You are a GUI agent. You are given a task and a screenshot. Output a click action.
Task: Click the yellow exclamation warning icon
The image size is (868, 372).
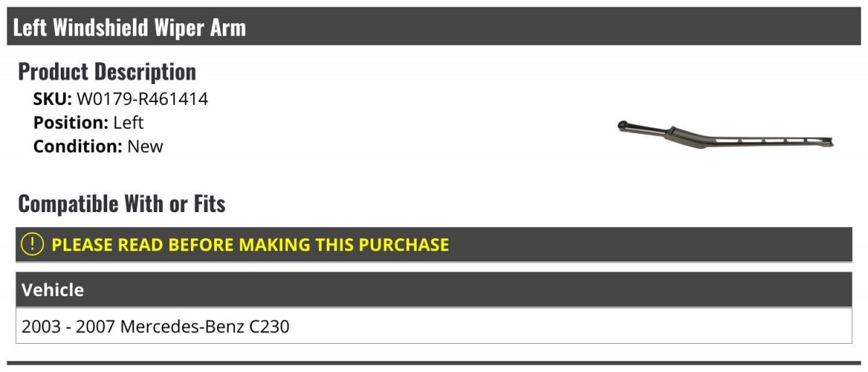coord(33,245)
